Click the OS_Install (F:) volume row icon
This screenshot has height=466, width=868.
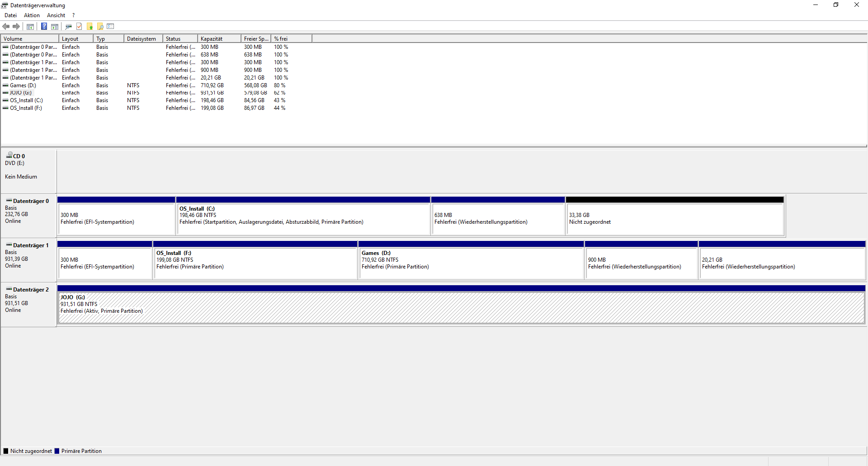5,108
